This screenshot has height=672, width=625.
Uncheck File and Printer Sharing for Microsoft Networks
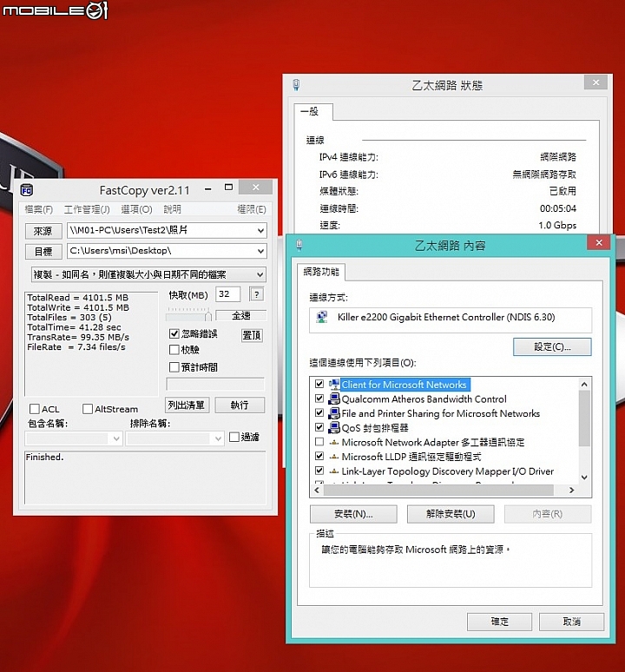click(319, 412)
